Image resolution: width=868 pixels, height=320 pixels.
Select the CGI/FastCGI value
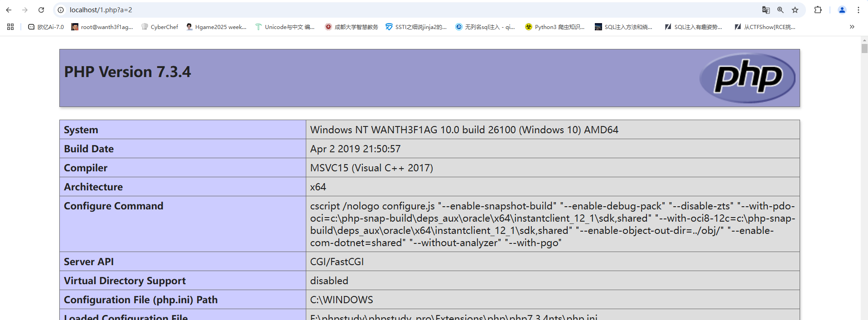coord(337,262)
